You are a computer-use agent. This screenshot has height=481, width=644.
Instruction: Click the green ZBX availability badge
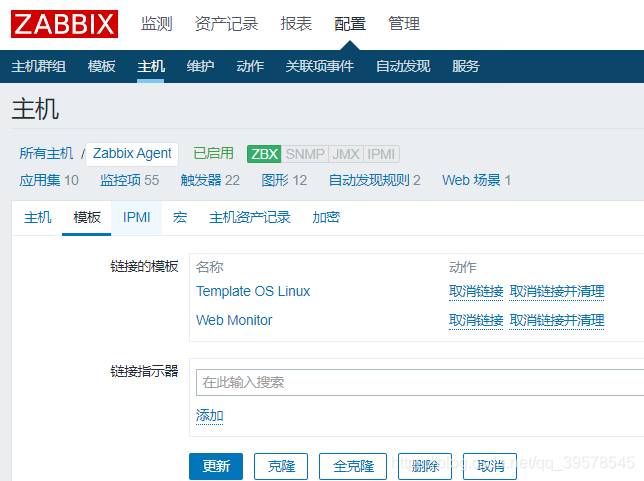pyautogui.click(x=264, y=154)
